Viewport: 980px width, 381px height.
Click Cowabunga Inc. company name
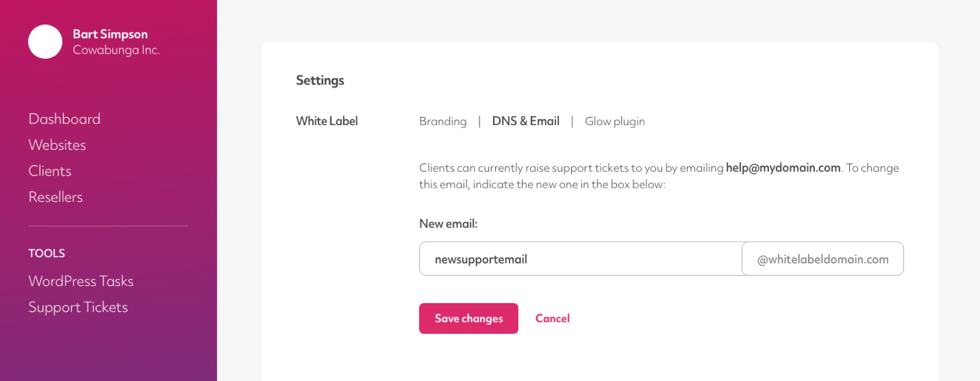click(x=116, y=50)
